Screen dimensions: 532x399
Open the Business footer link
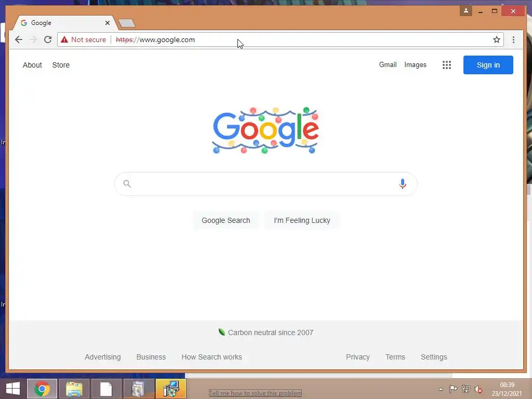(x=151, y=357)
